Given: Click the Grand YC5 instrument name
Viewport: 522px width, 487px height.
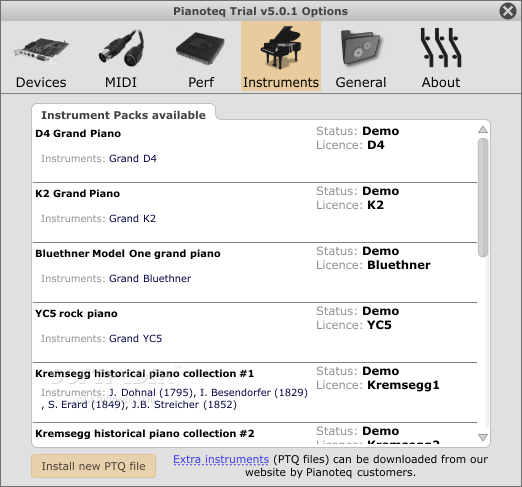Looking at the screenshot, I should 135,339.
